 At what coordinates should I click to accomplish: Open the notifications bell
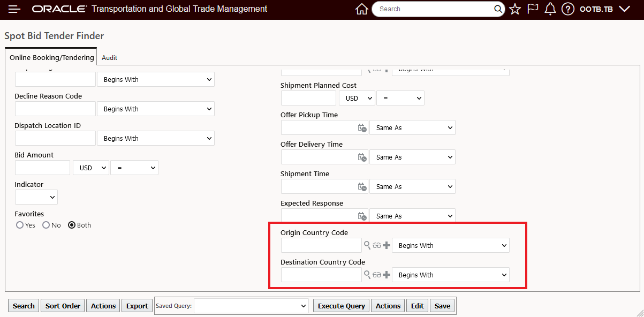click(x=550, y=9)
